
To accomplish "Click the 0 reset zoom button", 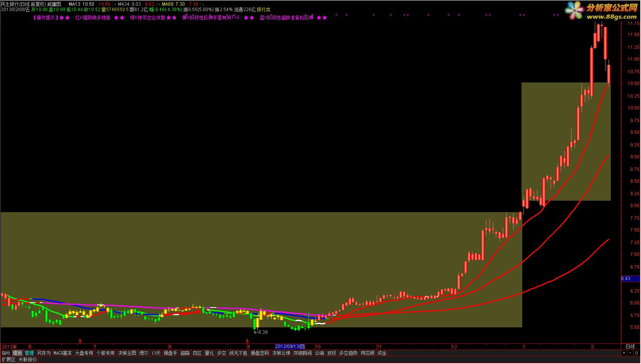I will click(x=636, y=353).
